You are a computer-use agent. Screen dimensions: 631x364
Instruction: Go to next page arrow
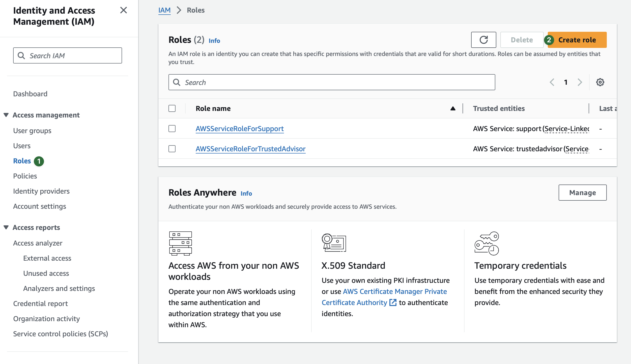pyautogui.click(x=580, y=82)
